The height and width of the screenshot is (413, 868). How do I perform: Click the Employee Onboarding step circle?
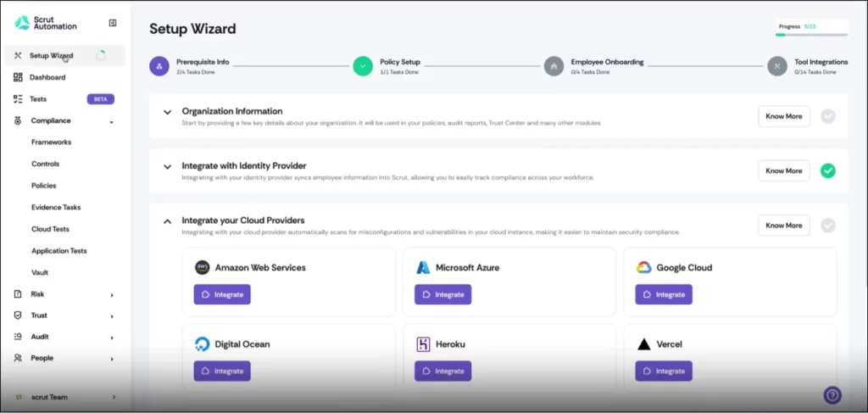tap(554, 66)
